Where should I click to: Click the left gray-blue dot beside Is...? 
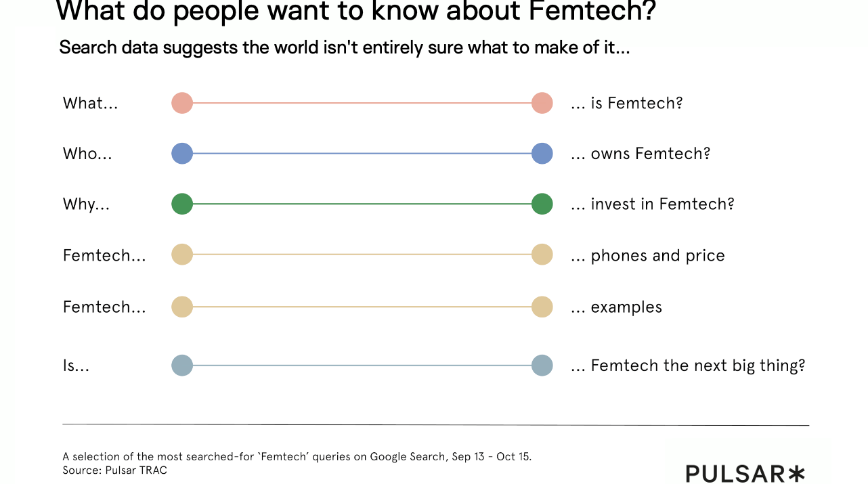[182, 366]
